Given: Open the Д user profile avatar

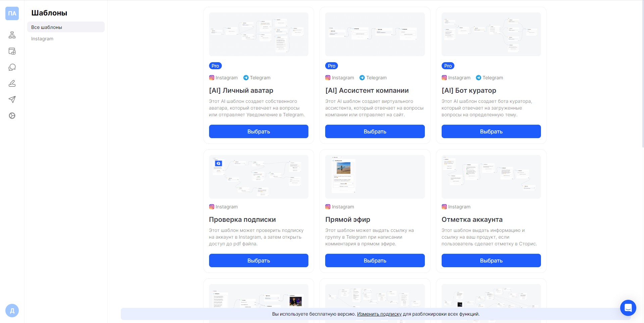Looking at the screenshot, I should point(12,311).
